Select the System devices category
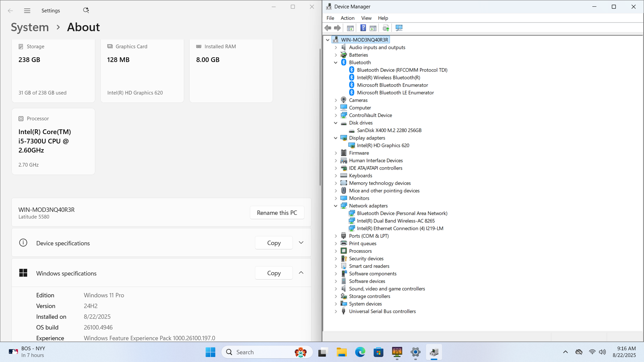 (x=365, y=304)
